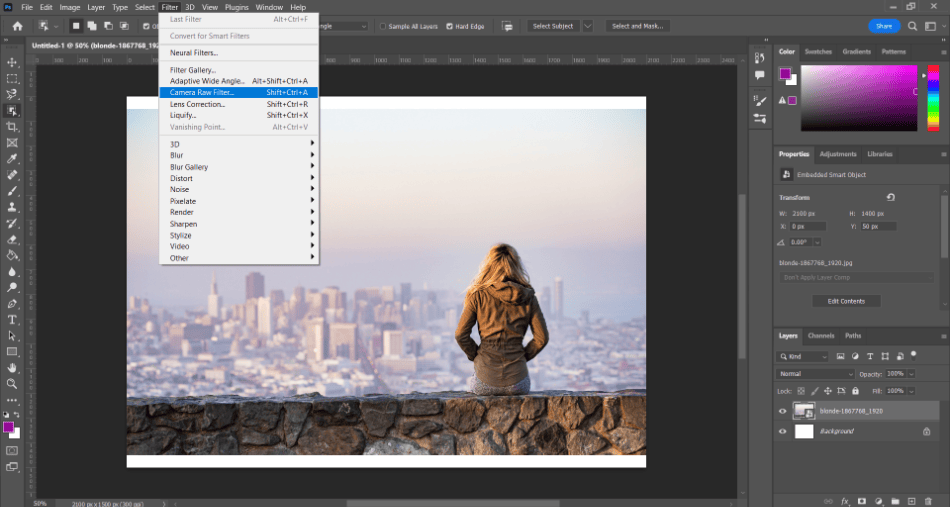Open the Fill dropdown arrow
The width and height of the screenshot is (950, 507).
point(911,391)
